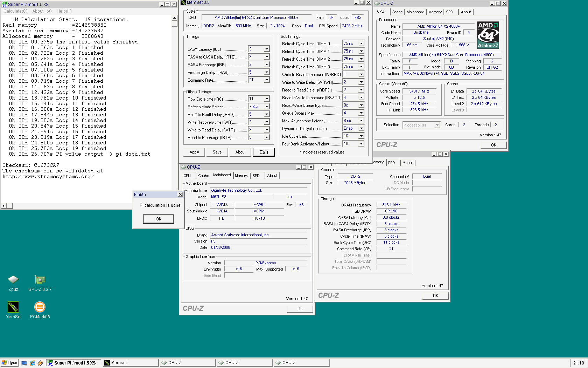Open the Row Cycle time (tRC) dropdown
Viewport: 588px width, 368px height.
(x=267, y=99)
